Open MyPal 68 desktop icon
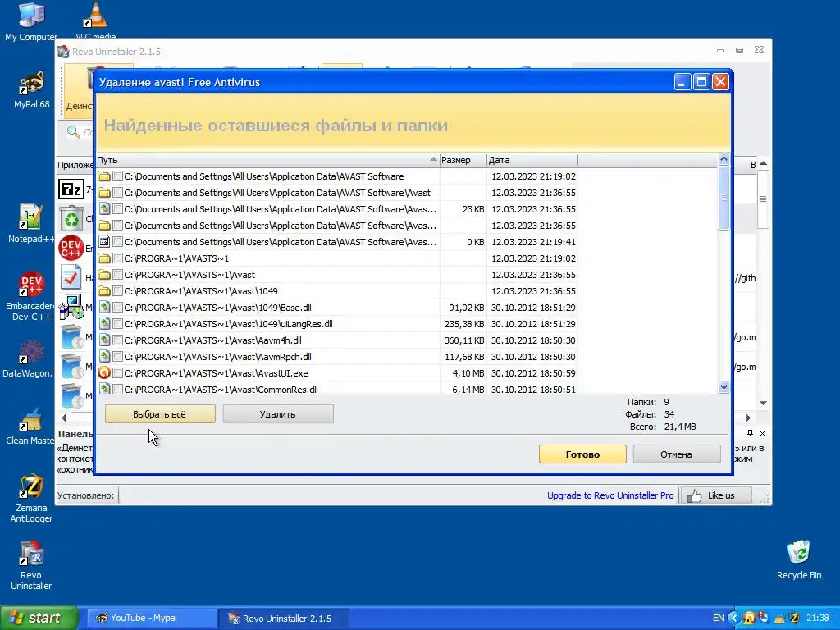 [x=31, y=90]
